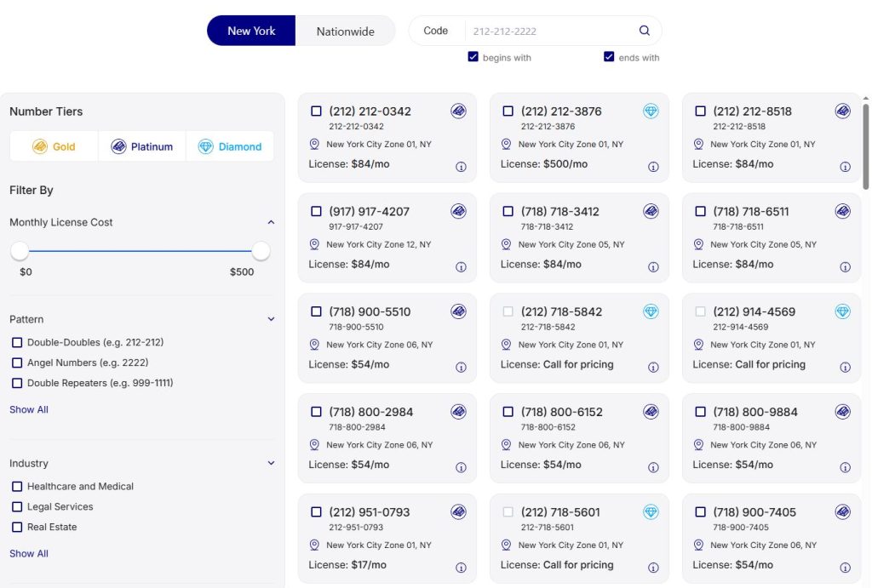Open info icon for (718) 718-3412

tap(653, 267)
